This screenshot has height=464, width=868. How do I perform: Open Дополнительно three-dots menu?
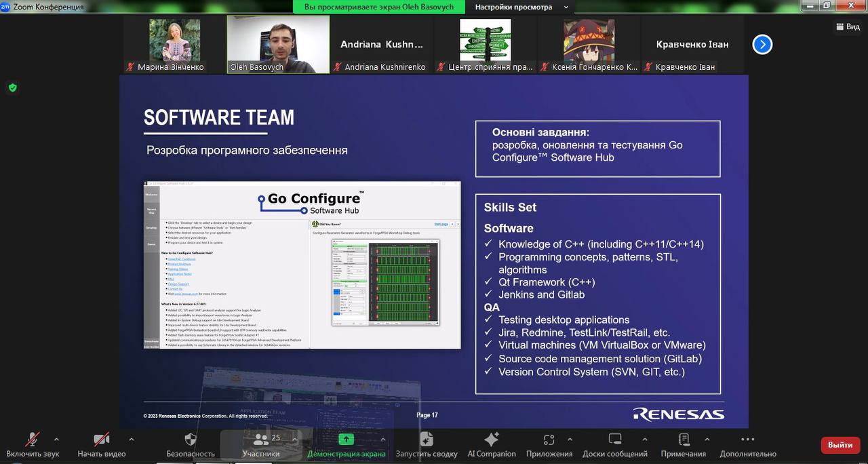click(x=748, y=440)
